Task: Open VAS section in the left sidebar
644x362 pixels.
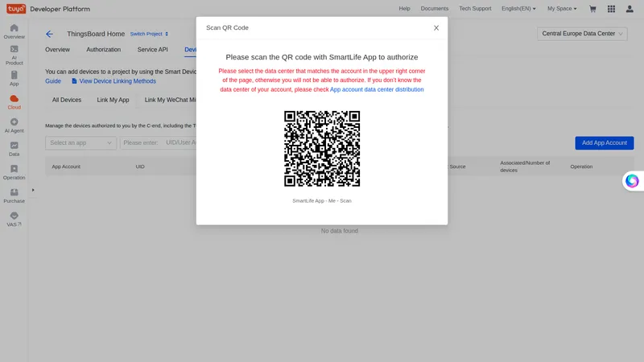Action: click(14, 219)
